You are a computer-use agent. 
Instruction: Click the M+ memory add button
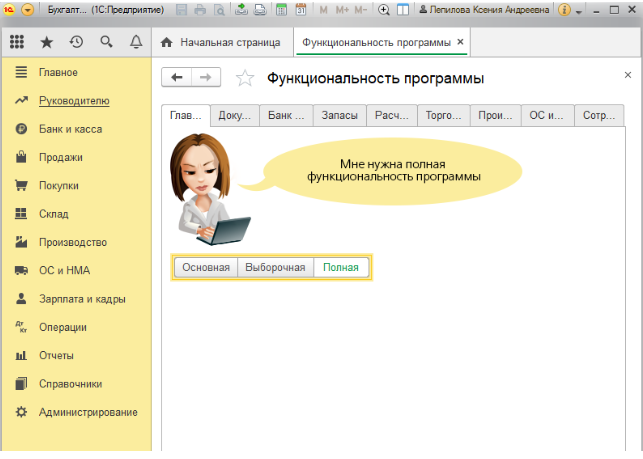(342, 10)
